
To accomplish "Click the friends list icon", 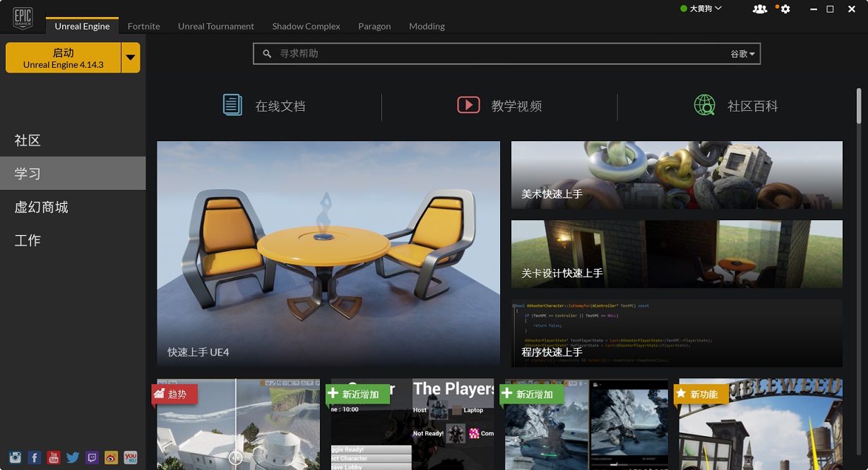I will [760, 9].
